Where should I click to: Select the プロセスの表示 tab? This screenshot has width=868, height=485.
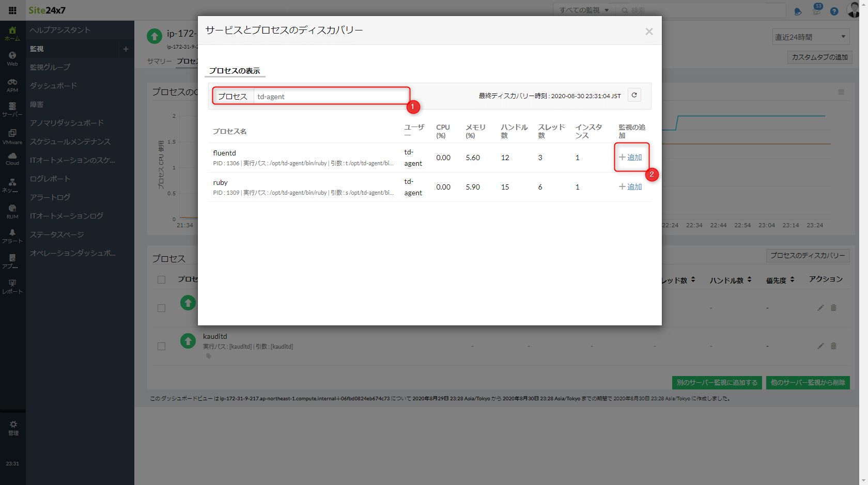pos(235,71)
